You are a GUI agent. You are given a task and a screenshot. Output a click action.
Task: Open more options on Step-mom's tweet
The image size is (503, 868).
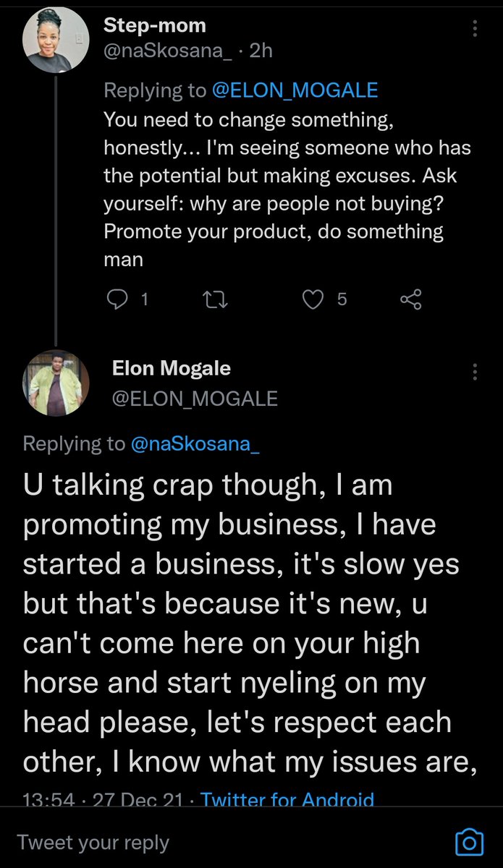click(x=475, y=27)
